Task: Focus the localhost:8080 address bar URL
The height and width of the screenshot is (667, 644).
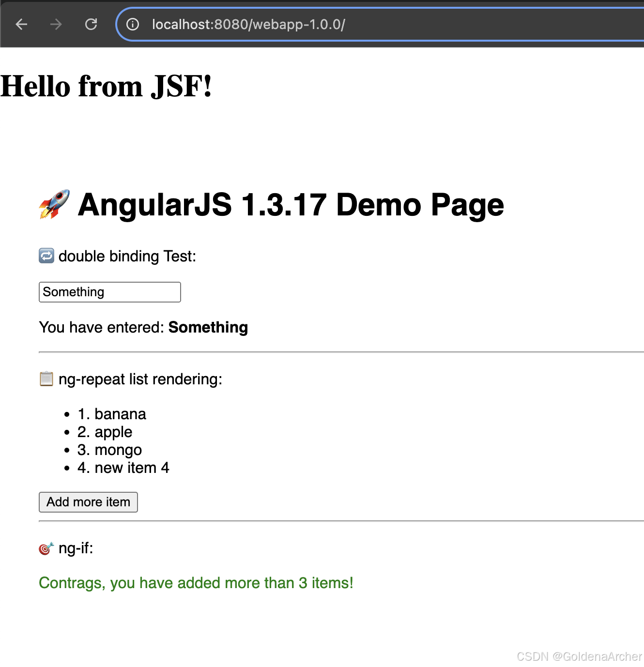Action: point(248,24)
